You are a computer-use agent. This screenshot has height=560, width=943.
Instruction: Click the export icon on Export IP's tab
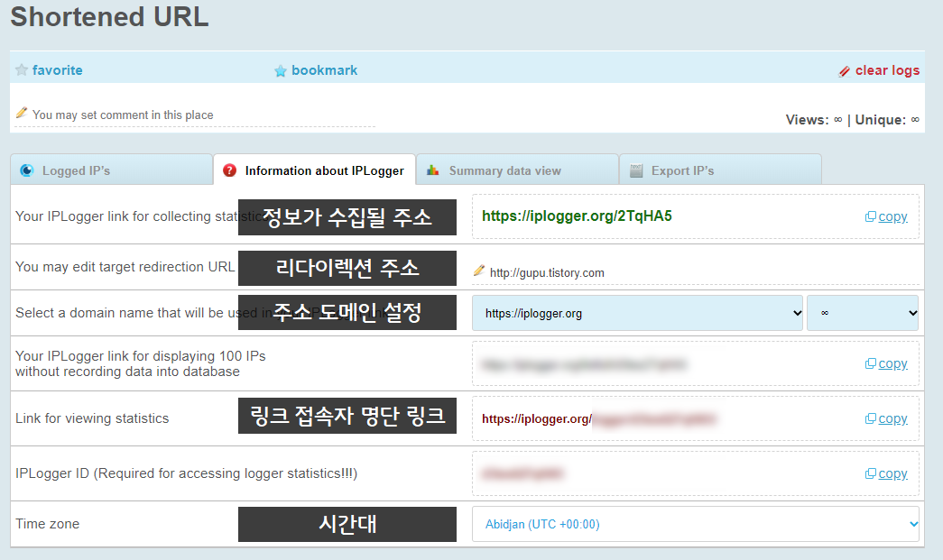(x=636, y=170)
